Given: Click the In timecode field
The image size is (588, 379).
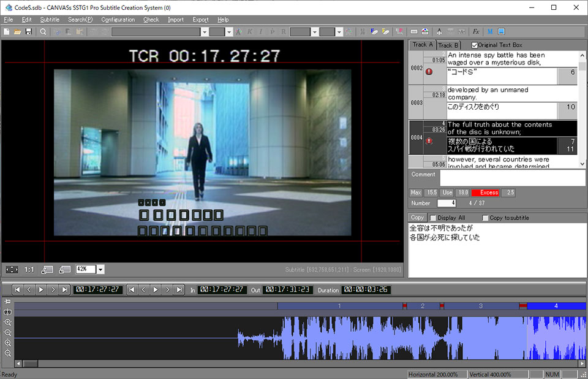Looking at the screenshot, I should 222,289.
